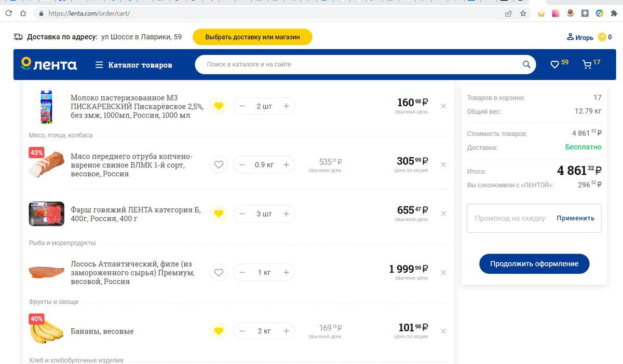Reload the page with browser refresh icon
623x364 pixels.
point(8,13)
